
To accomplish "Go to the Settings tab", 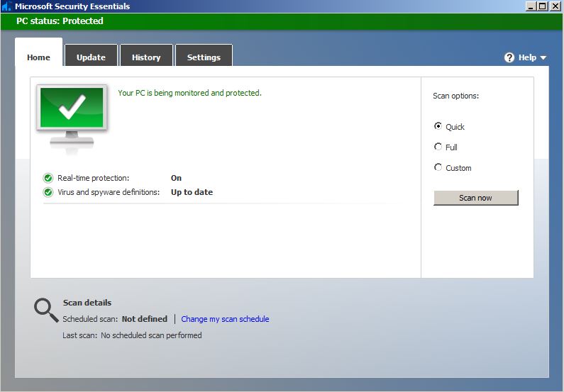I will tap(204, 57).
